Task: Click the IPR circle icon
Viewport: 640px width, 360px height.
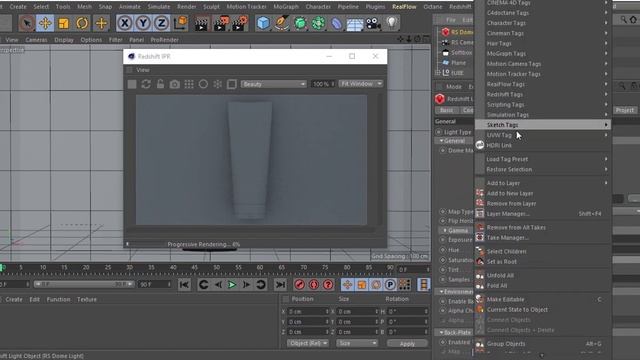Action: click(203, 84)
